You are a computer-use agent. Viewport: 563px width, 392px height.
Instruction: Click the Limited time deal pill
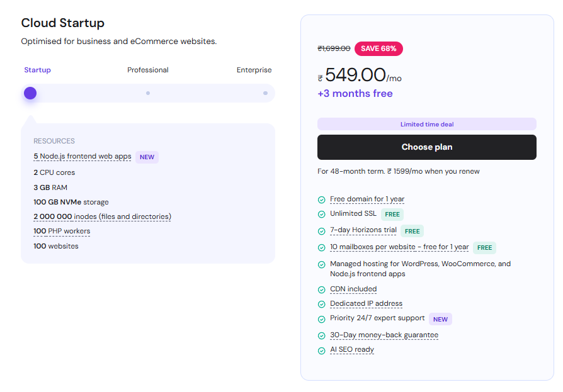pos(426,124)
